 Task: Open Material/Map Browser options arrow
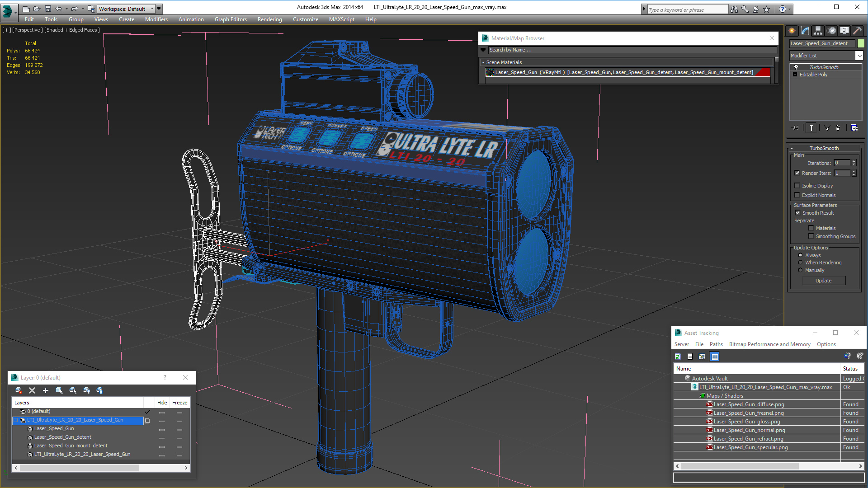click(483, 50)
